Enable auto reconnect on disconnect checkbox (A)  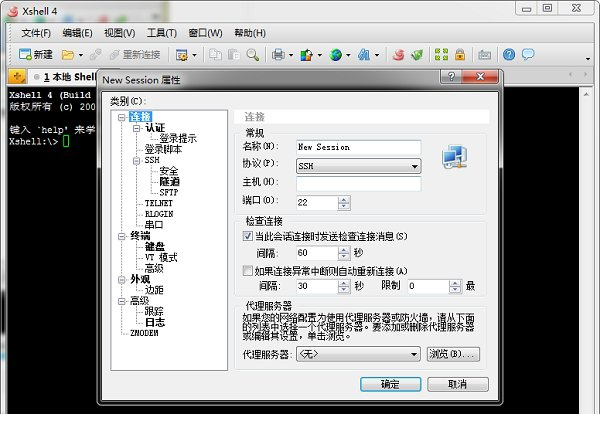click(x=248, y=271)
